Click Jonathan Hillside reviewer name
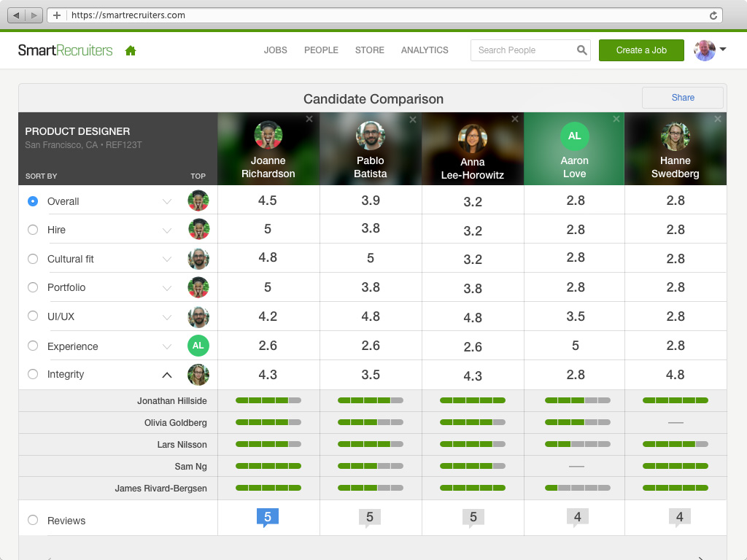 [x=172, y=401]
